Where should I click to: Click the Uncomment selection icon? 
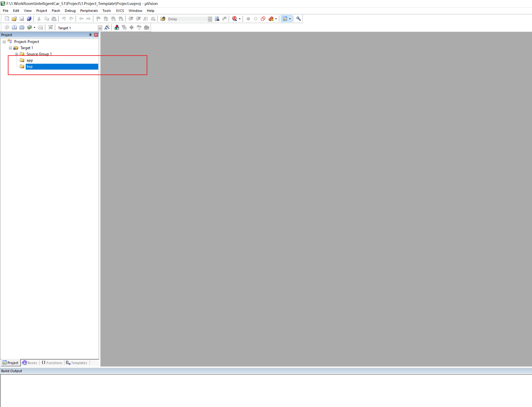click(153, 19)
